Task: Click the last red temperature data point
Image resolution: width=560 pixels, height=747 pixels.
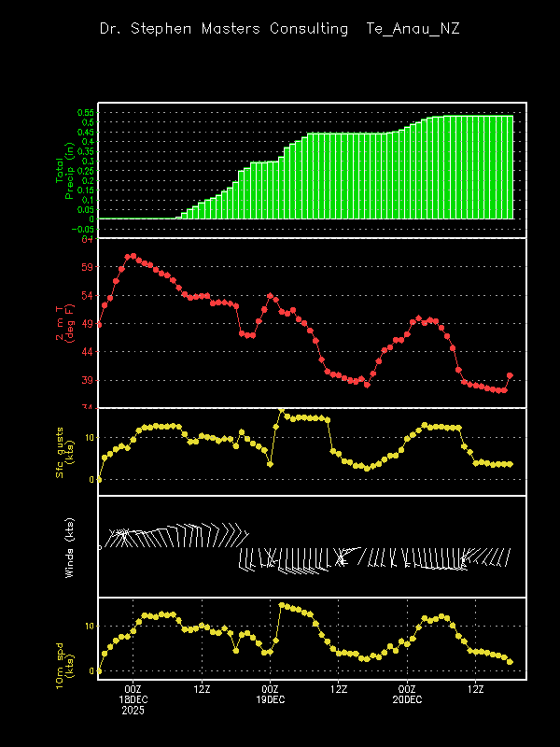Action: point(510,375)
